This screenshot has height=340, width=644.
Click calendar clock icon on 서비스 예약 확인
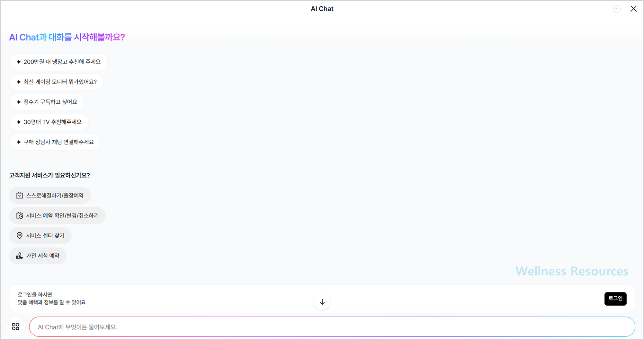tap(20, 215)
